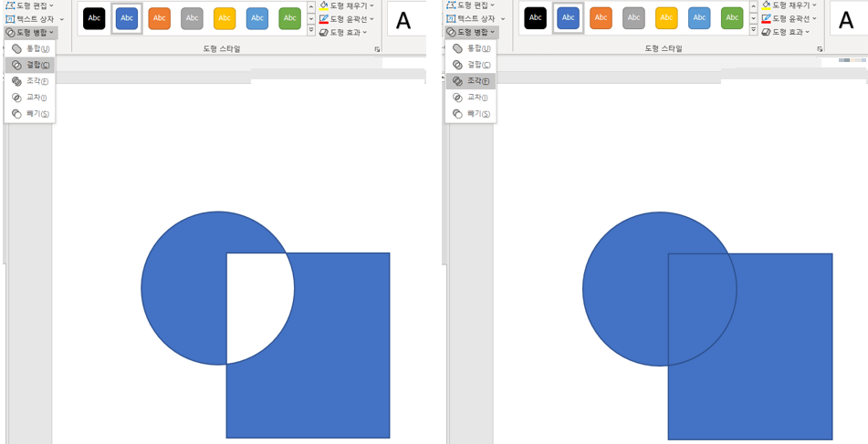Apply light blue Abc shape style in right screenshot
The width and height of the screenshot is (868, 444).
tap(699, 18)
